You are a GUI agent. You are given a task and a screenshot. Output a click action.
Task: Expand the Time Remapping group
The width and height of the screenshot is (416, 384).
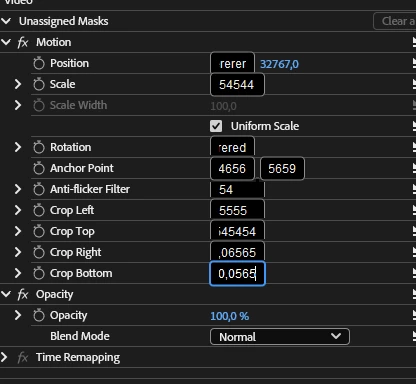[x=4, y=357]
